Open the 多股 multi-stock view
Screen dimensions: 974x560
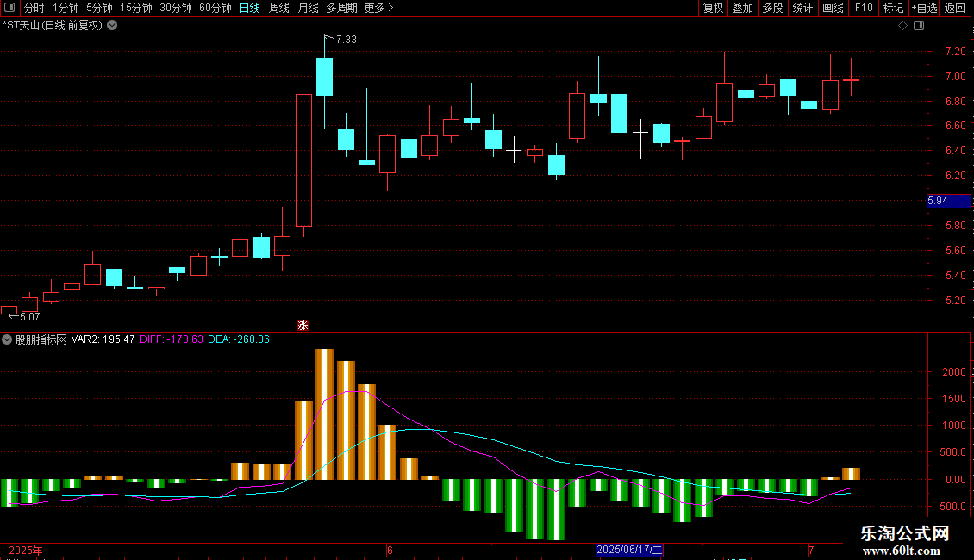pyautogui.click(x=772, y=8)
